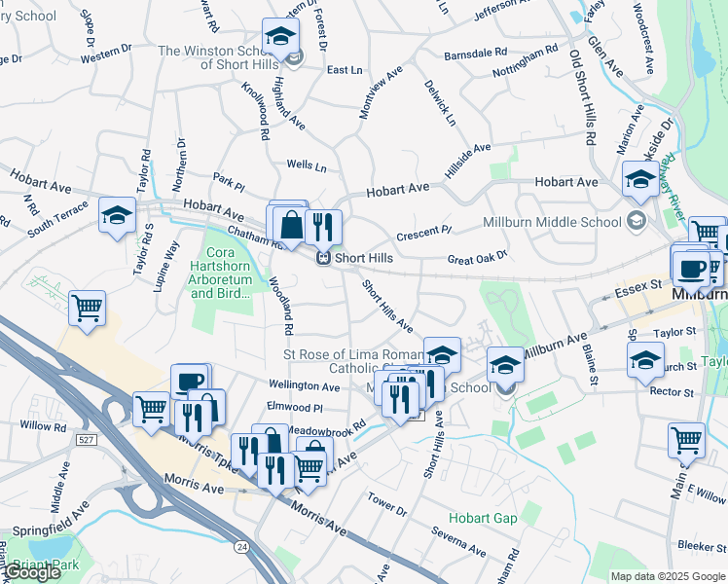Screen dimensions: 728x584
Task: Click the school marker above Millburn Middle School
Action: point(640,182)
